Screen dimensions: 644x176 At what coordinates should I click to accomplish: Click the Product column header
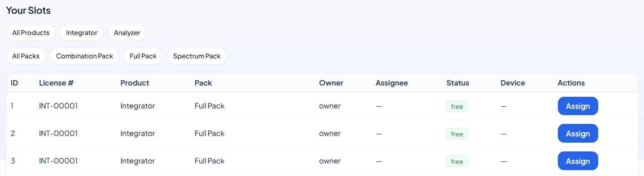pyautogui.click(x=135, y=83)
